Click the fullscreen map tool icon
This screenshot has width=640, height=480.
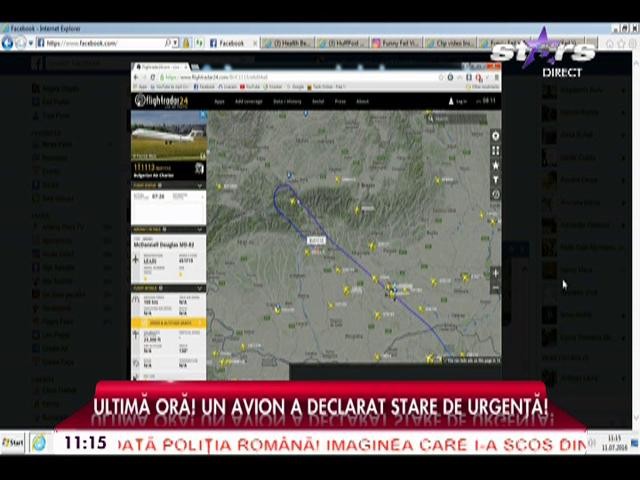point(496,151)
